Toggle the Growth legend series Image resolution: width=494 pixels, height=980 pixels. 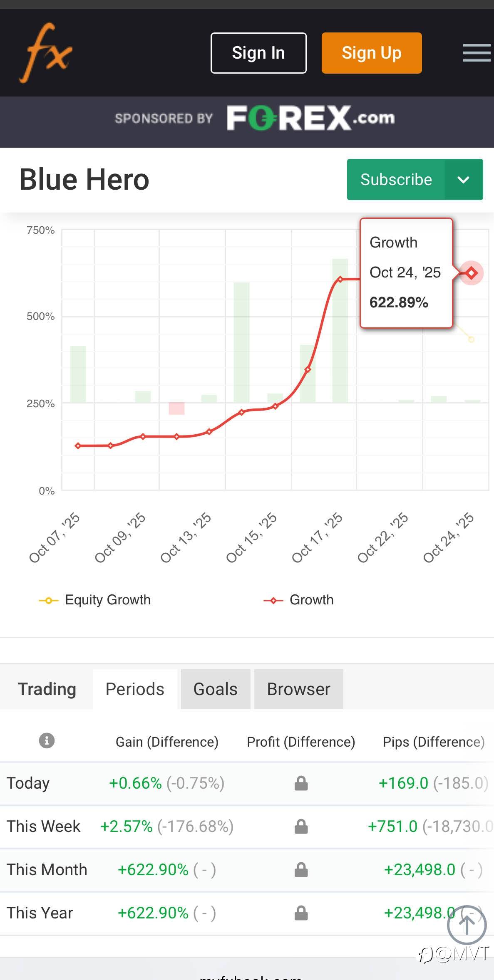coord(299,600)
